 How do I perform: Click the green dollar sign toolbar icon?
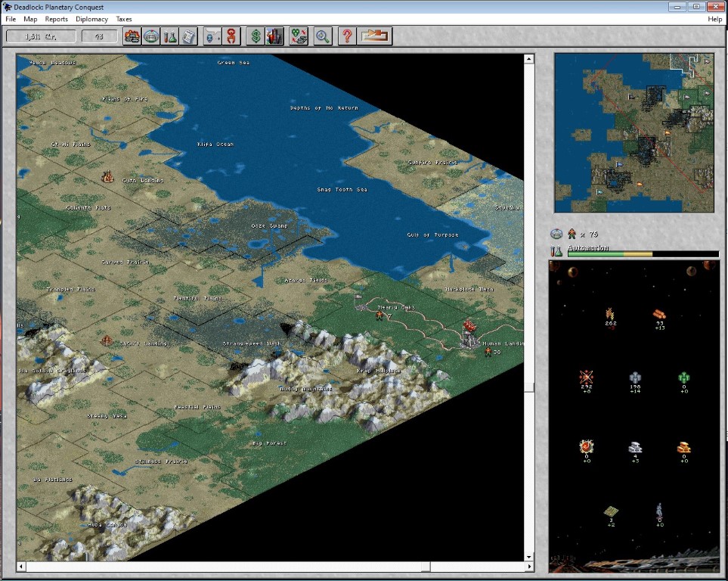coord(256,36)
